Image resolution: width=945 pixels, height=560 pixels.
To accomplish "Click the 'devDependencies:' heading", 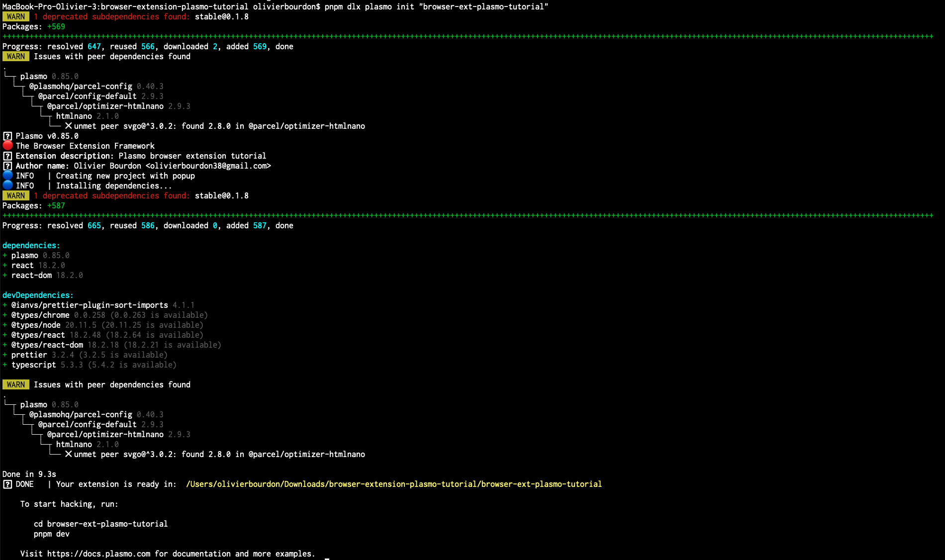I will coord(38,295).
